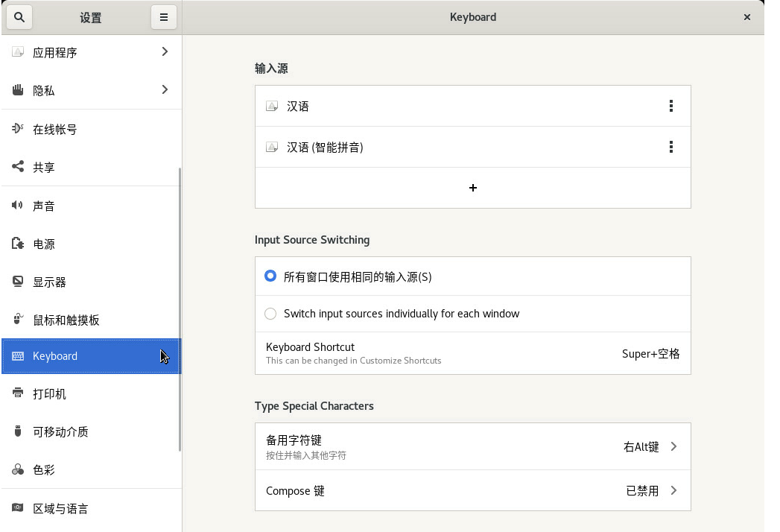Open 显示器 displays settings panel
This screenshot has width=780, height=532.
click(x=50, y=282)
